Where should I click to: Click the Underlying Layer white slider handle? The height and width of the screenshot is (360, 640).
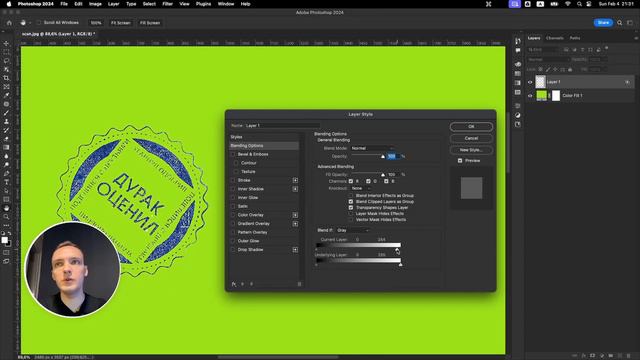pos(400,264)
